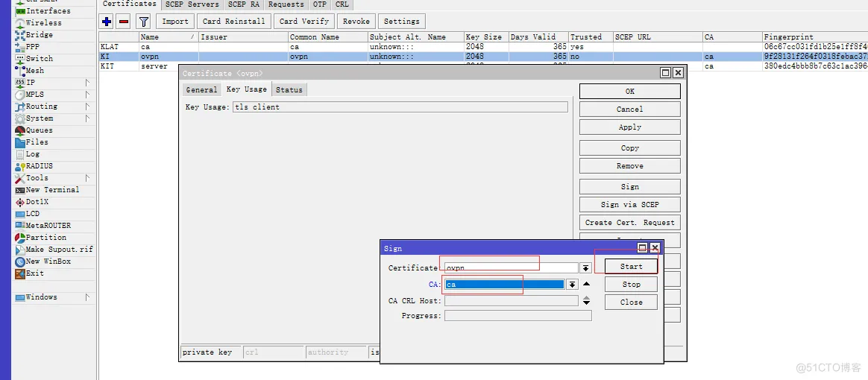The image size is (868, 380).
Task: Click the red minus remove icon
Action: pos(124,22)
